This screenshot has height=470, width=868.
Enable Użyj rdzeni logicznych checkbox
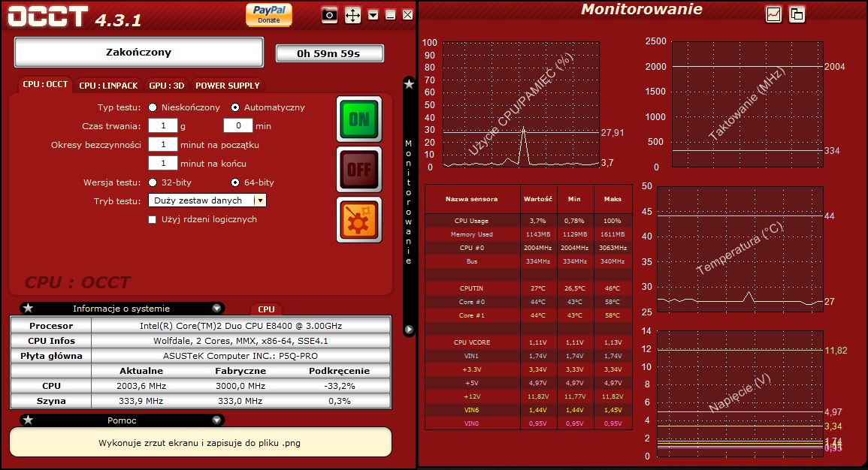coord(153,219)
